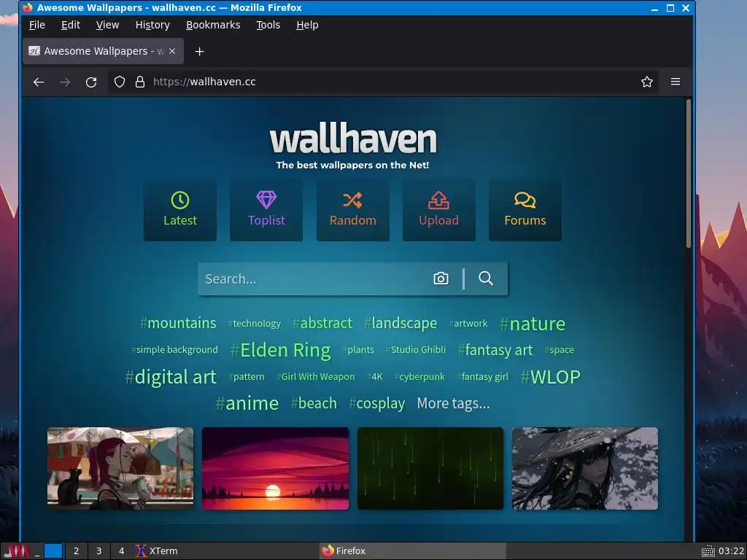Click the forward navigation arrow
Viewport: 747px width, 560px height.
65,82
